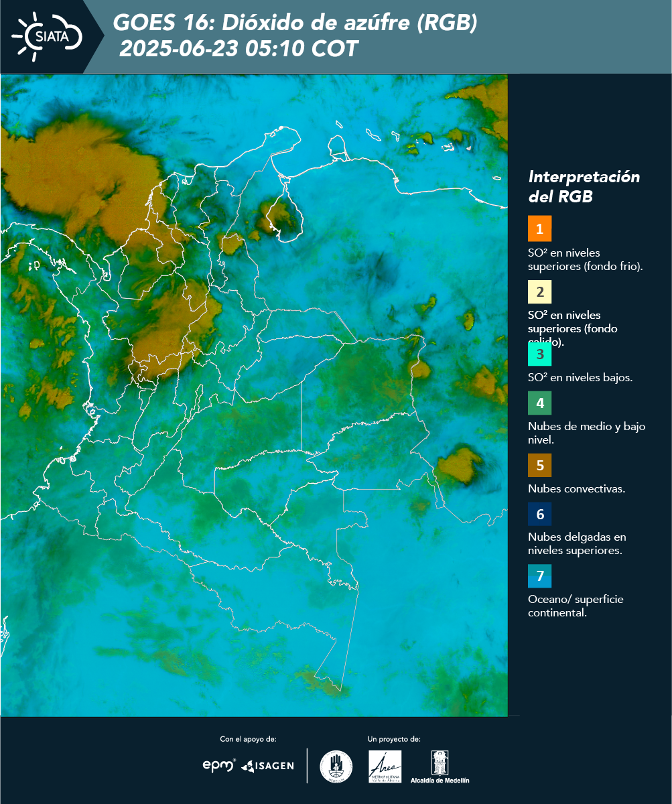Click the EPM logo
This screenshot has width=672, height=804.
pyautogui.click(x=219, y=765)
